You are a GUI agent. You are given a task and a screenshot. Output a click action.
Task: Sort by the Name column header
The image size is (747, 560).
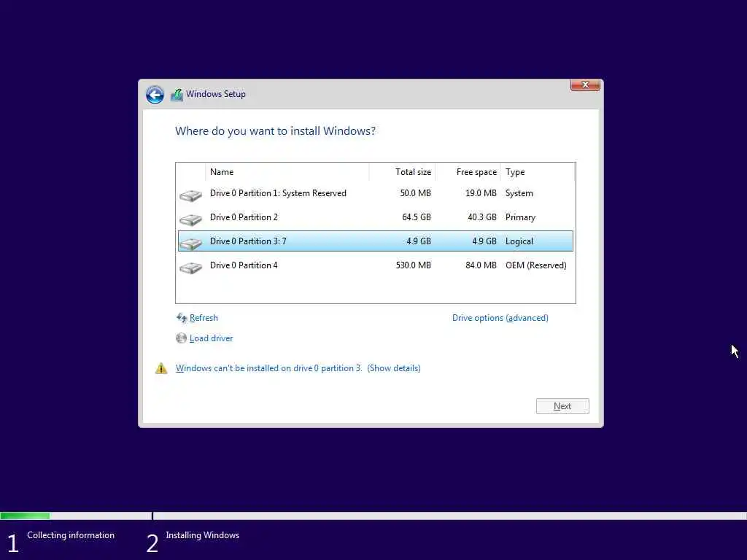click(287, 172)
